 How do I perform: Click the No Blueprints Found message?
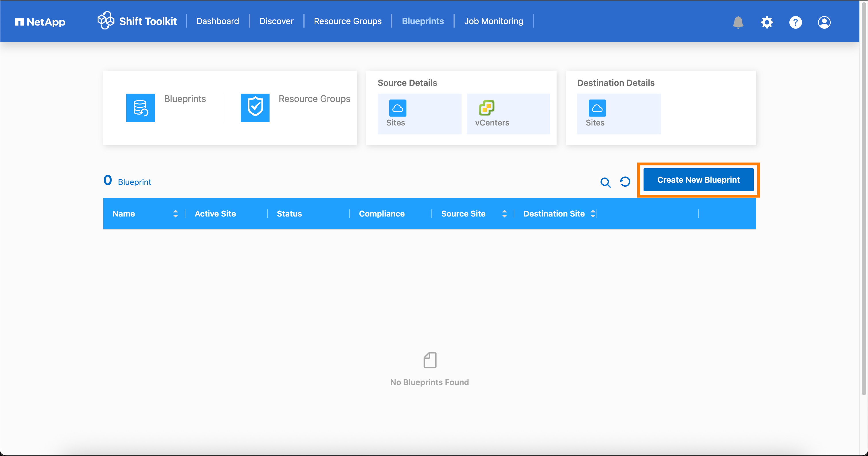click(429, 382)
